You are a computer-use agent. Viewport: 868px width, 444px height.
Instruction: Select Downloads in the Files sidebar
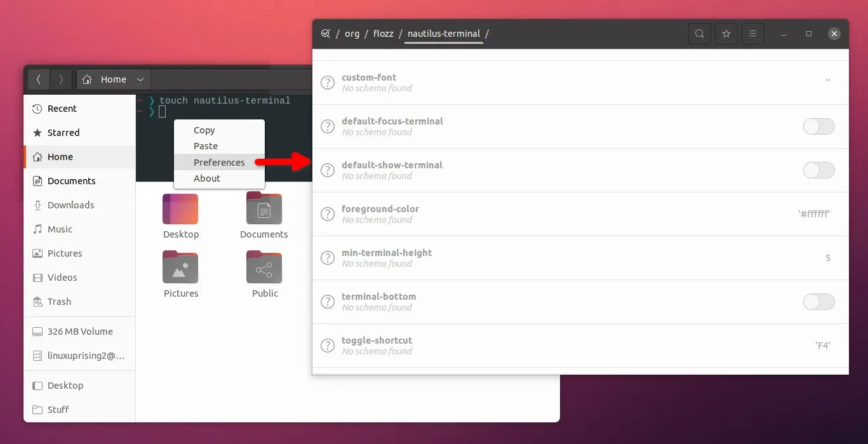point(70,205)
